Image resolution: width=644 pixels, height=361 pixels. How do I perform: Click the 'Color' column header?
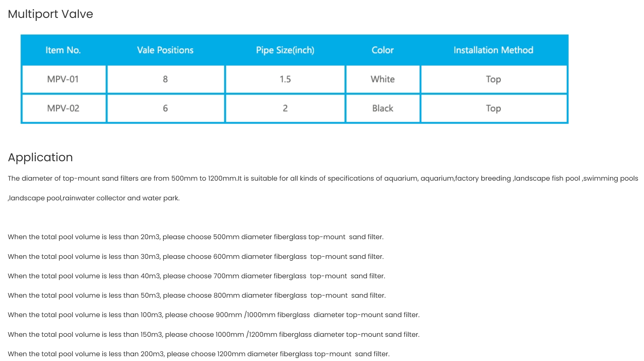[382, 50]
